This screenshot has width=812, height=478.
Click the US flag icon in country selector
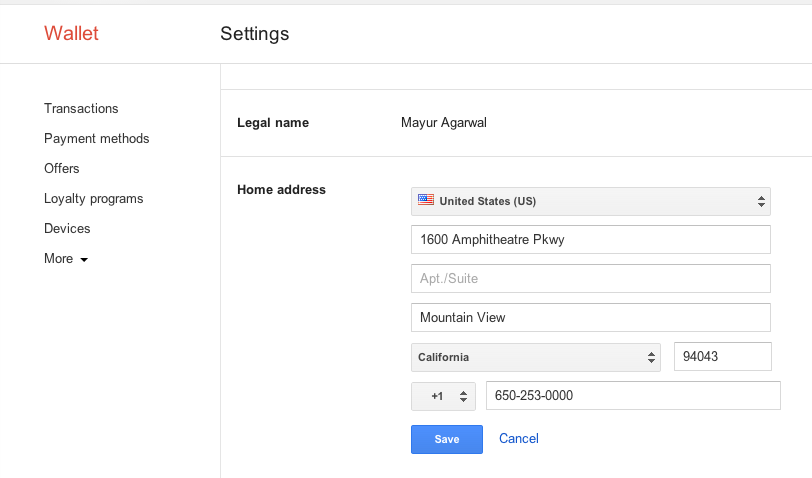[426, 200]
